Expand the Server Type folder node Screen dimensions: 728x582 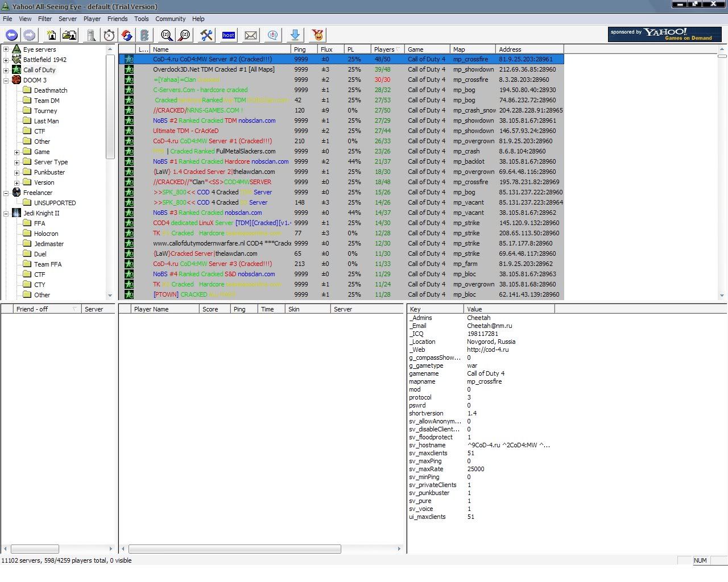click(x=16, y=162)
